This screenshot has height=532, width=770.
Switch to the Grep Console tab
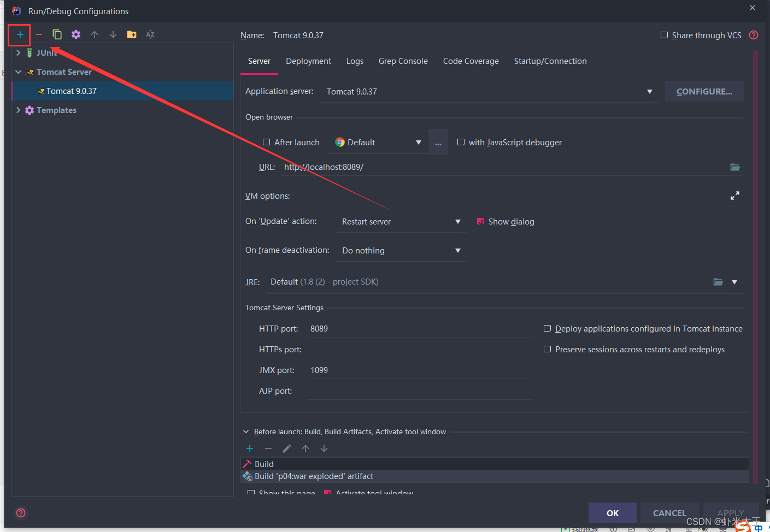coord(403,61)
